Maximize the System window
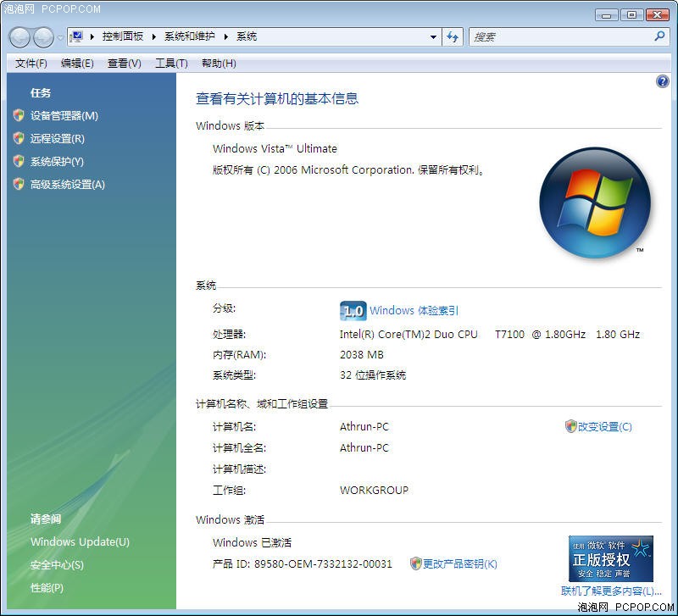The height and width of the screenshot is (616, 678). pyautogui.click(x=631, y=15)
